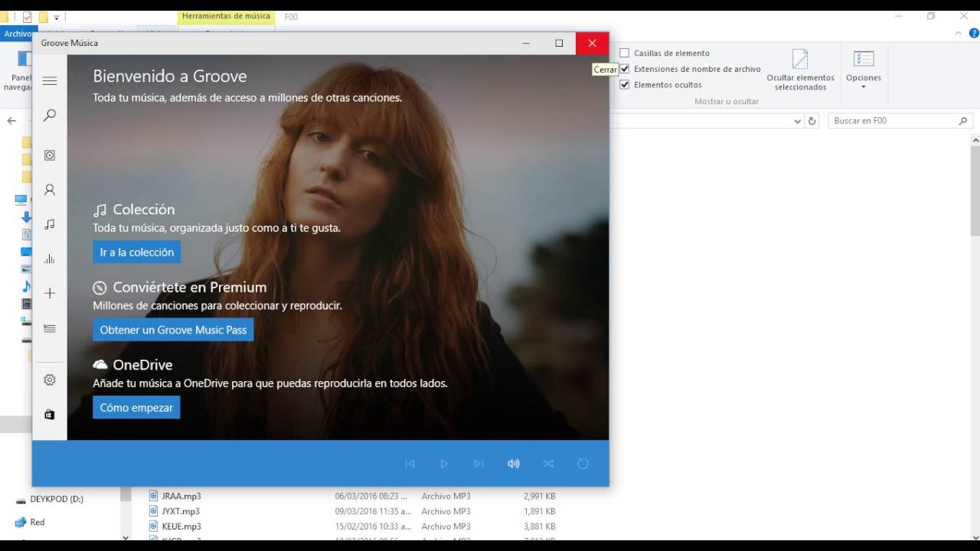This screenshot has width=980, height=551.
Task: Skip to the next track
Action: pyautogui.click(x=479, y=464)
